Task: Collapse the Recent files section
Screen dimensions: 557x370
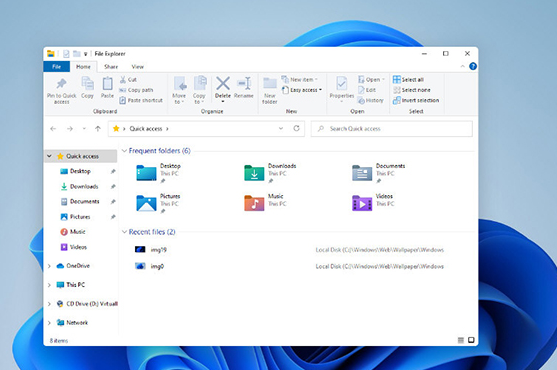Action: pos(124,232)
